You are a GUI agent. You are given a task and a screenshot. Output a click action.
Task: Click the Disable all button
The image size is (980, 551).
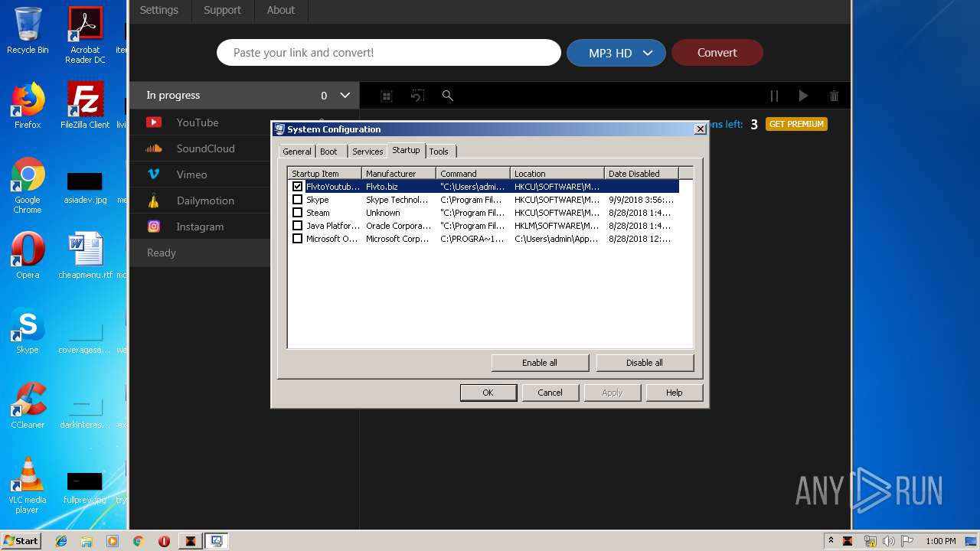[645, 363]
